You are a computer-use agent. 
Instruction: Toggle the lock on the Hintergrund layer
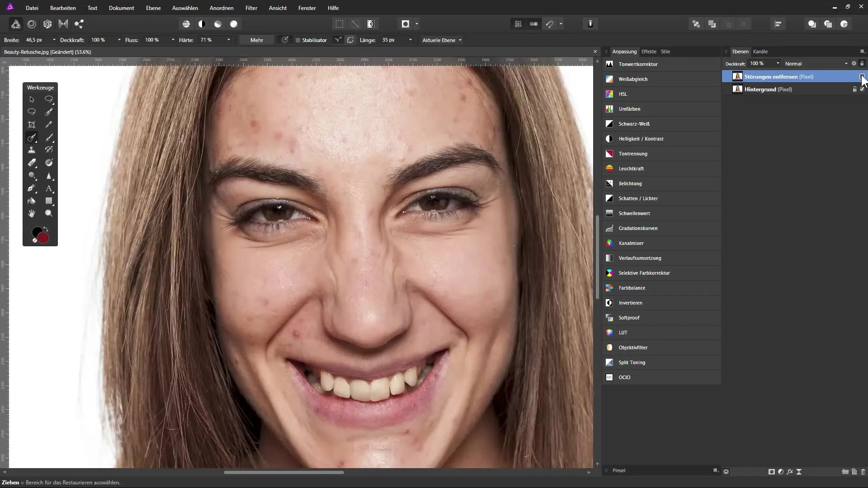[x=854, y=89]
